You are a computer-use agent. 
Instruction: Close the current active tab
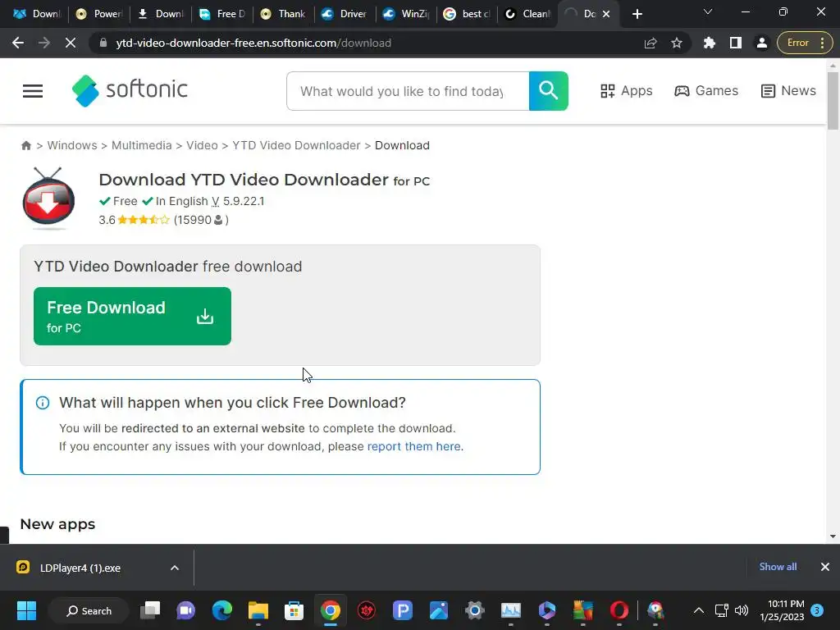606,14
